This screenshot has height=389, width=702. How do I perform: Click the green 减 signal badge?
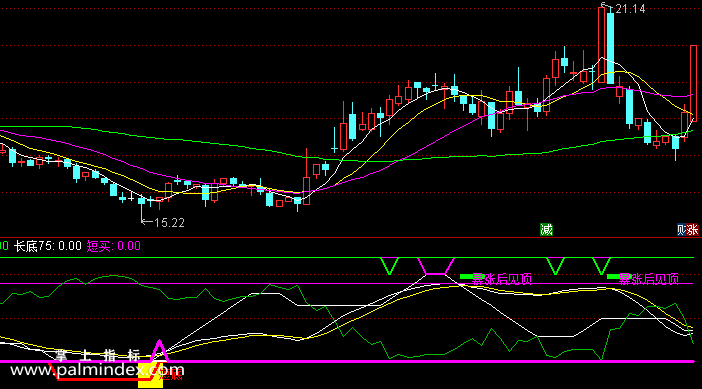coord(546,230)
